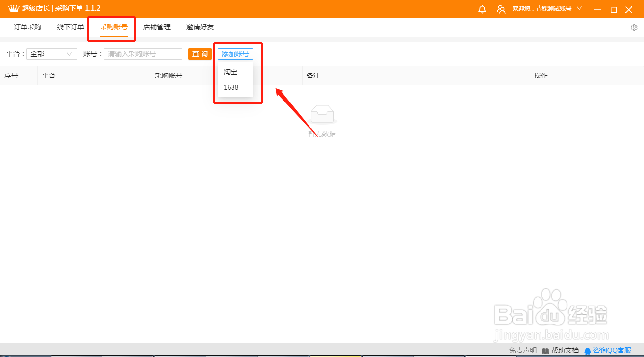
Task: Click the 添加账号 button
Action: pos(235,54)
